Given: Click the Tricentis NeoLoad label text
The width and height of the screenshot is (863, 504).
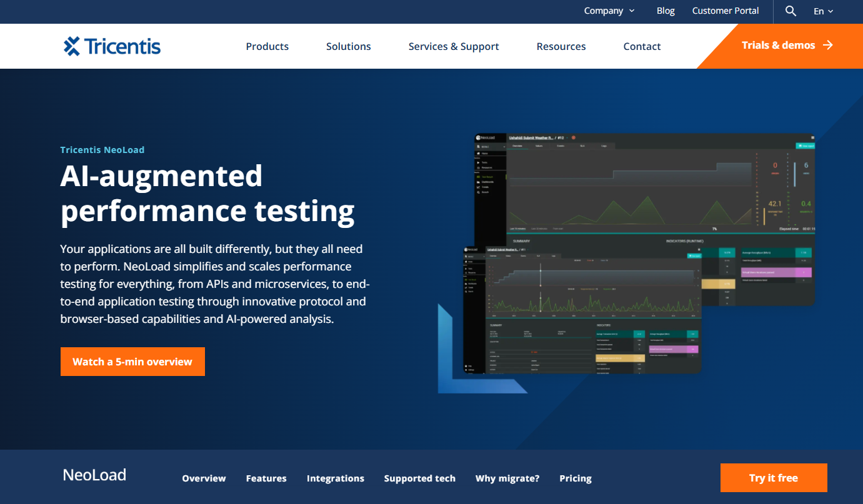Looking at the screenshot, I should point(102,150).
